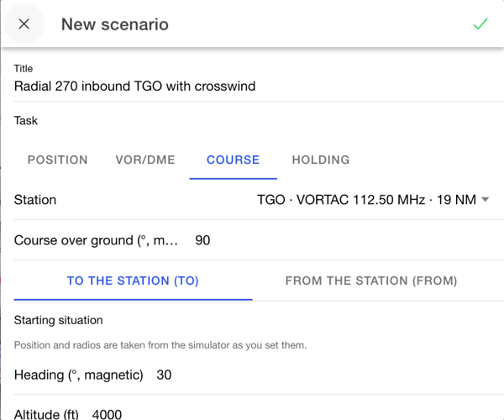Select FROM THE STATION (FROM) tab
Image resolution: width=504 pixels, height=420 pixels.
click(x=371, y=281)
